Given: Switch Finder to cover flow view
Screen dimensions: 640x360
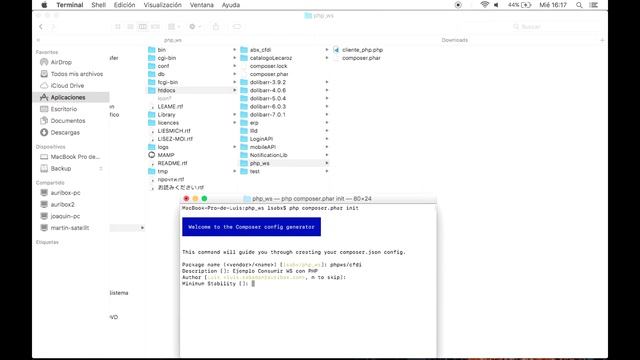Looking at the screenshot, I should pos(155,27).
